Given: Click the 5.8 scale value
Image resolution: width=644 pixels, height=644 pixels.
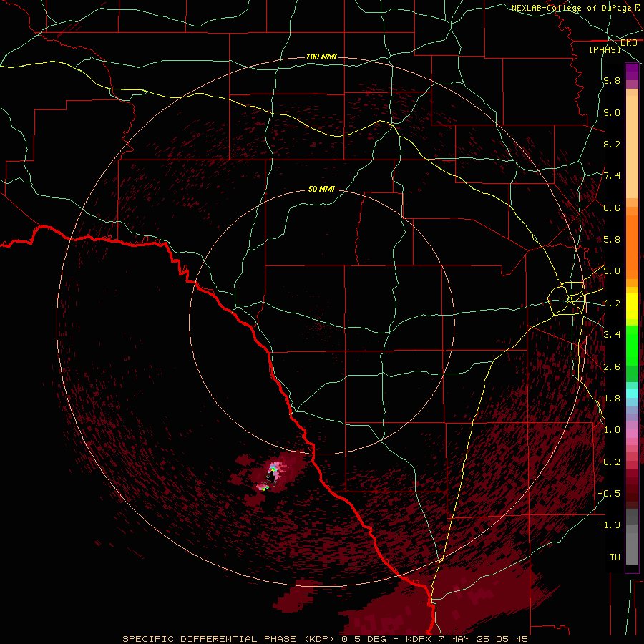Looking at the screenshot, I should pyautogui.click(x=612, y=240).
